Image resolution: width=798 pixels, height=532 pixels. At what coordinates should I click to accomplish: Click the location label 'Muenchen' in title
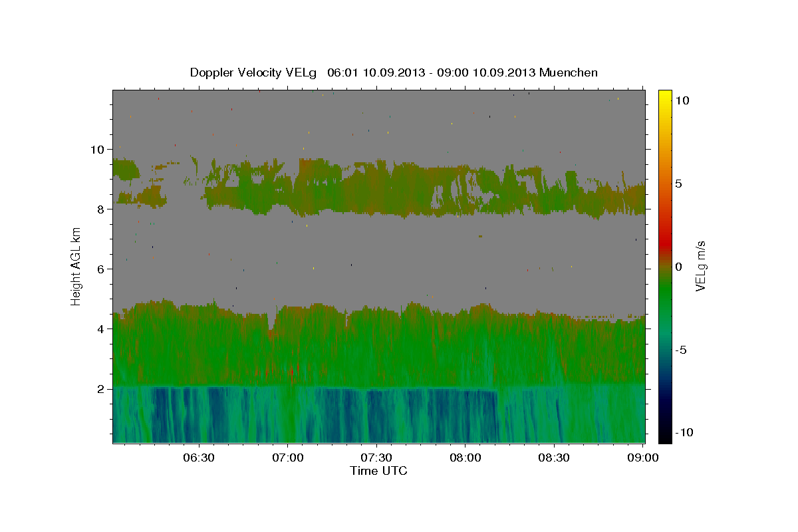point(569,72)
